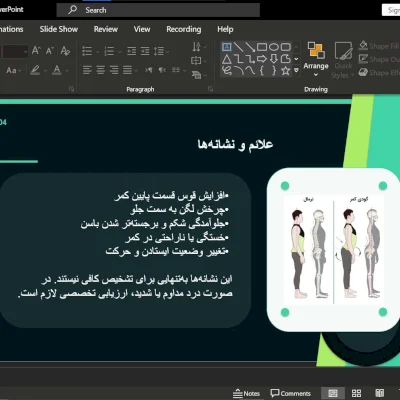The height and width of the screenshot is (400, 400).
Task: Click the Increase Font Size icon
Action: click(x=36, y=51)
